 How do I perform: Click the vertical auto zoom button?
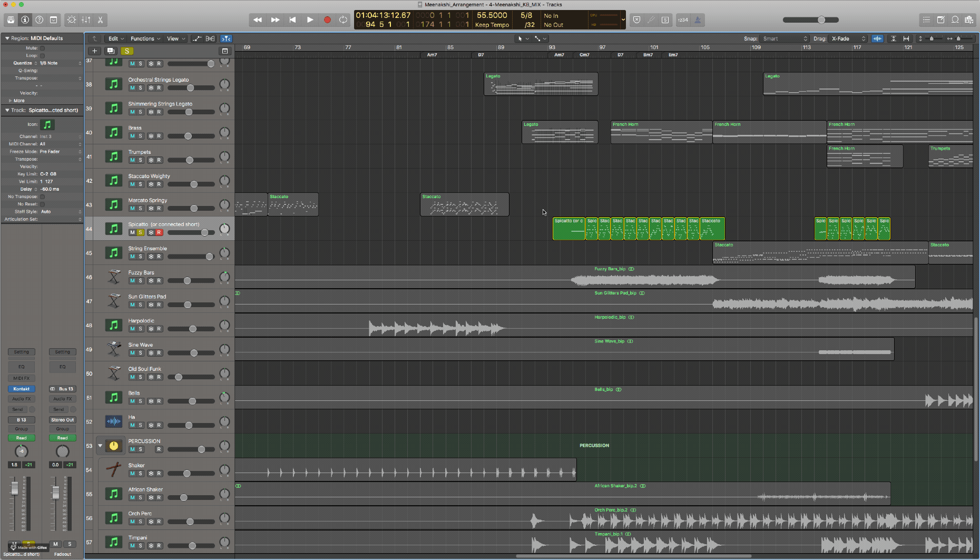[x=894, y=38]
